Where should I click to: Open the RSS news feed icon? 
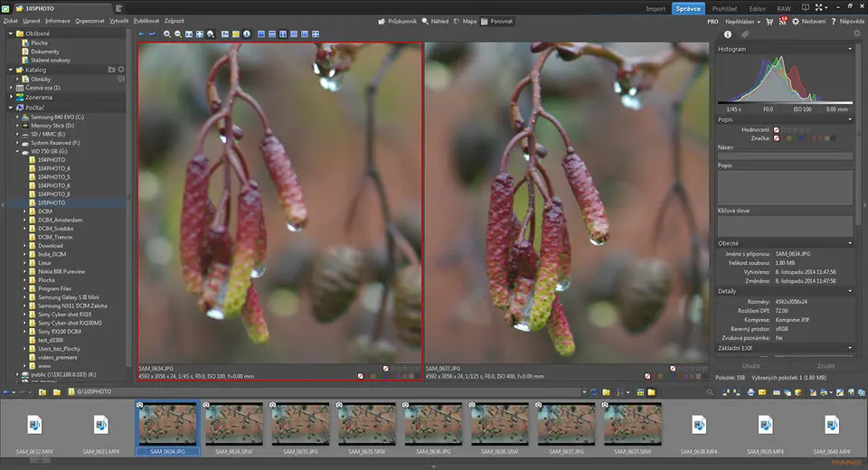point(782,21)
